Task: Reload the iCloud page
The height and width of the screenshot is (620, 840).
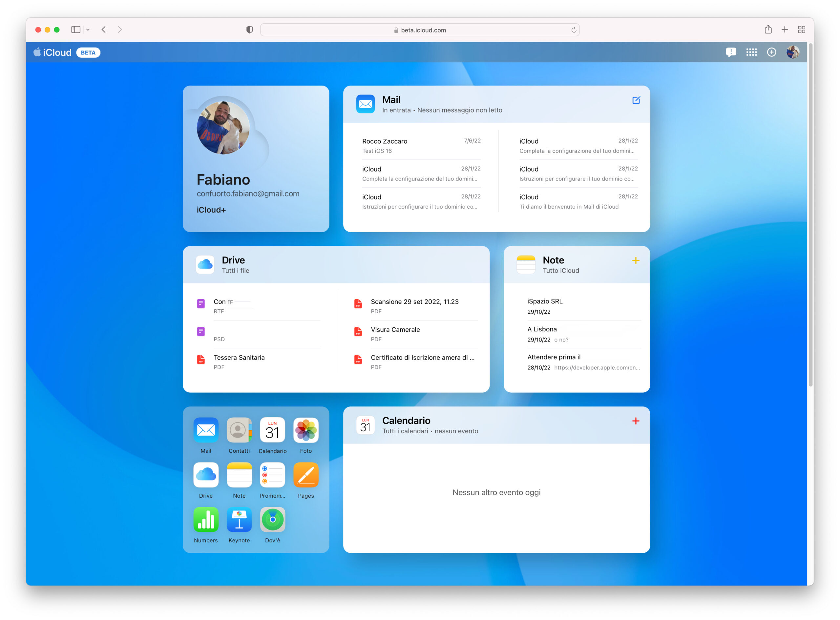Action: click(x=574, y=30)
